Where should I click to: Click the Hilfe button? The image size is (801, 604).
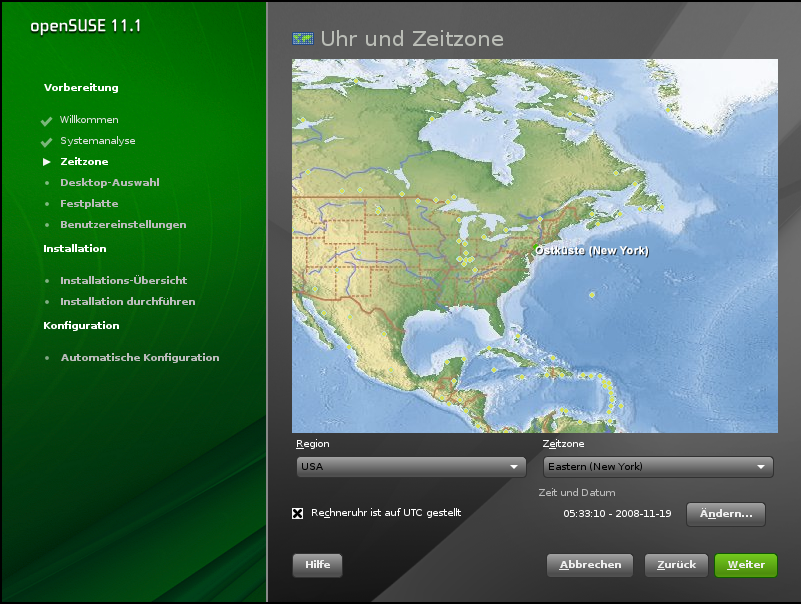tap(317, 565)
